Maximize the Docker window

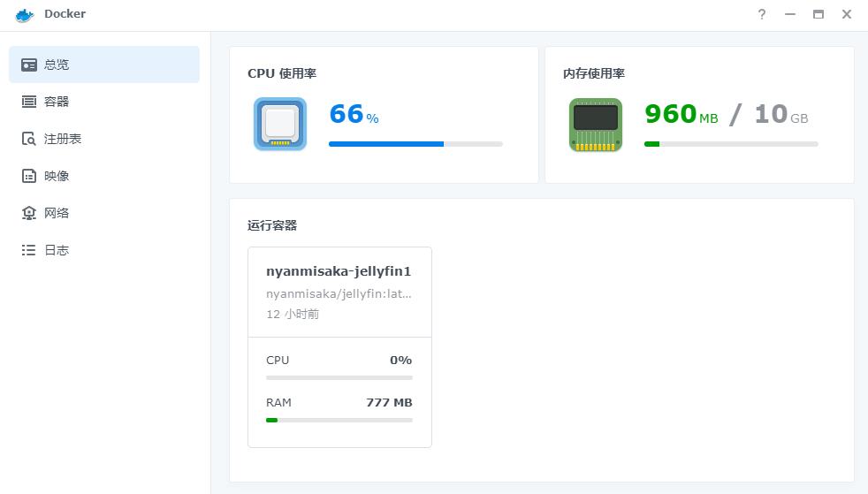(819, 14)
